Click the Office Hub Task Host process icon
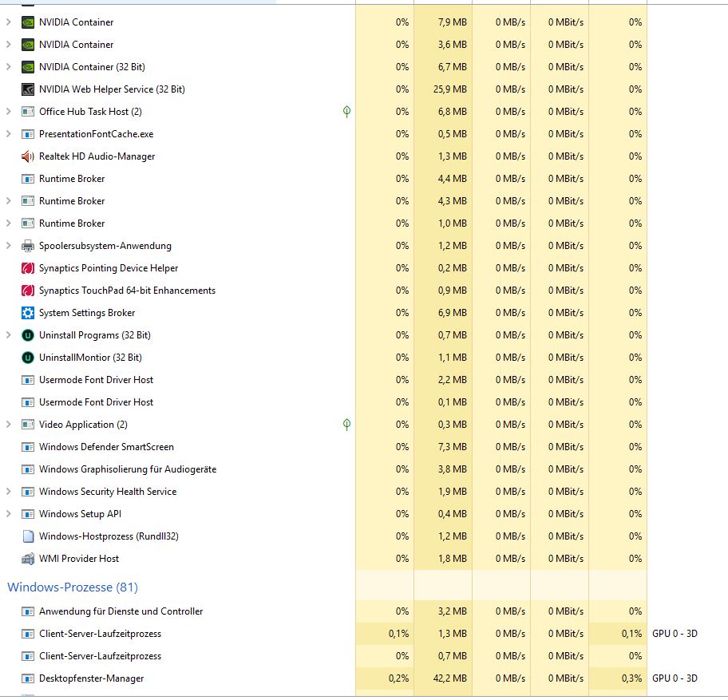The width and height of the screenshot is (728, 700). click(28, 112)
